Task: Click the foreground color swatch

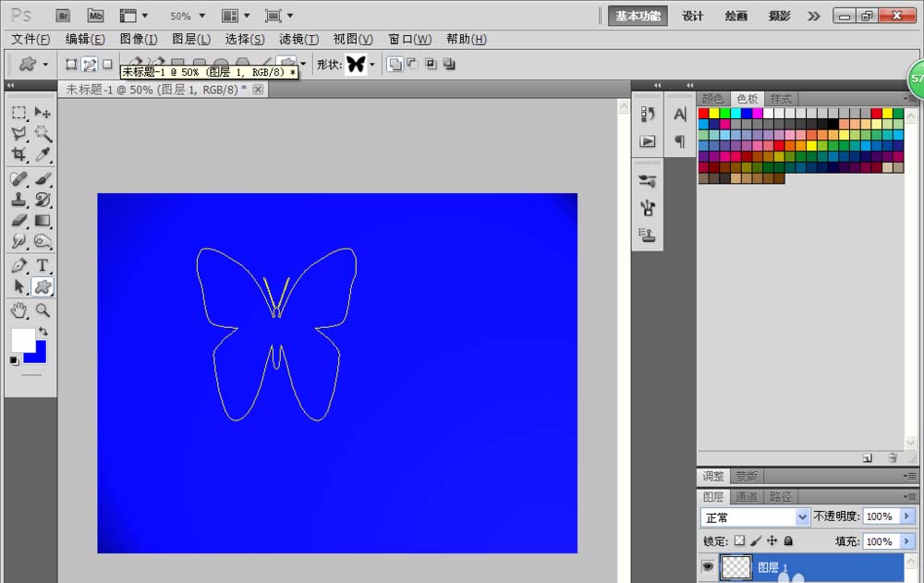Action: click(x=22, y=338)
